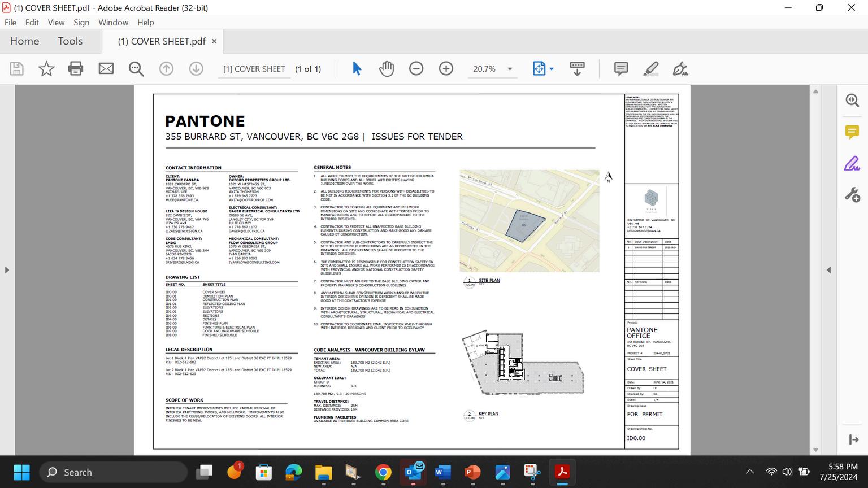Image resolution: width=868 pixels, height=488 pixels.
Task: Zoom out with the minus button
Action: (416, 69)
